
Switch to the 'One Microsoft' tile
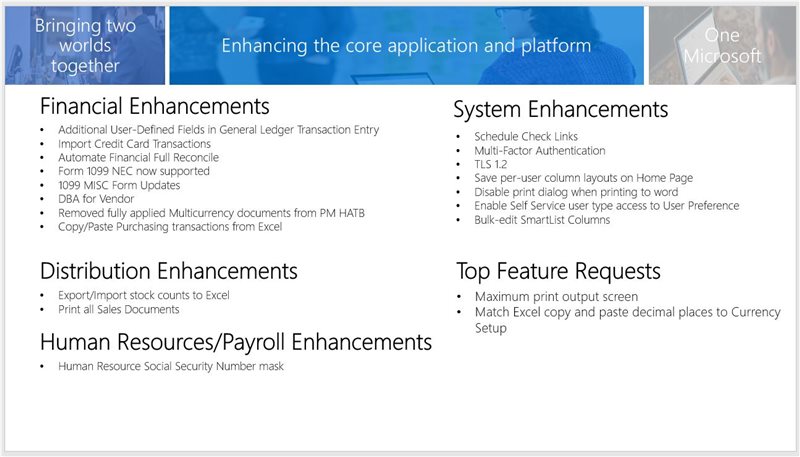(721, 46)
